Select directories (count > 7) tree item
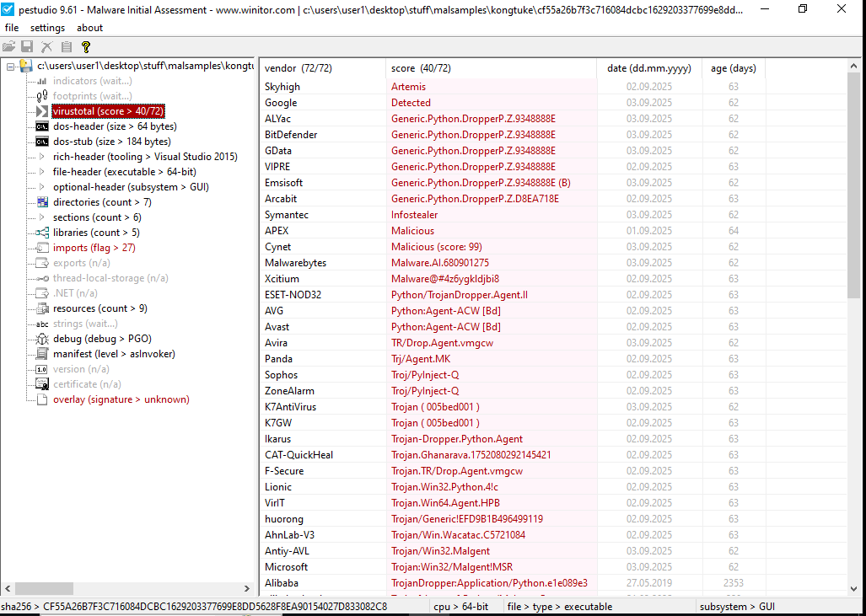The image size is (866, 616). (102, 202)
